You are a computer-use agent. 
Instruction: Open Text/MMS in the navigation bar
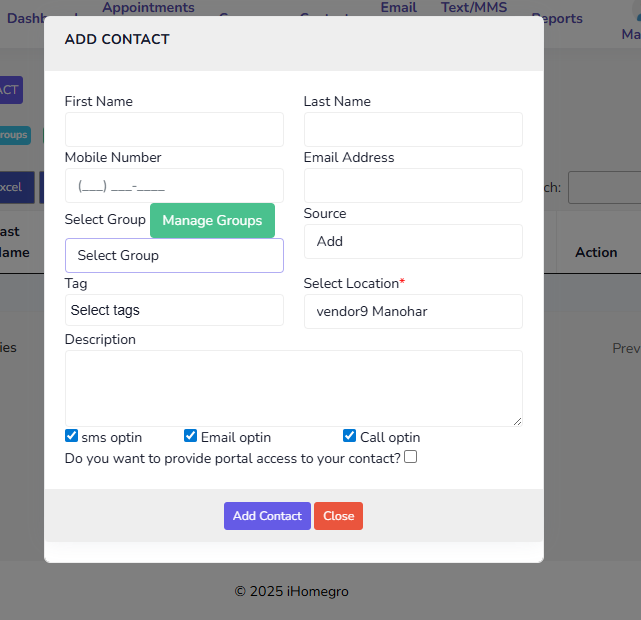point(474,8)
